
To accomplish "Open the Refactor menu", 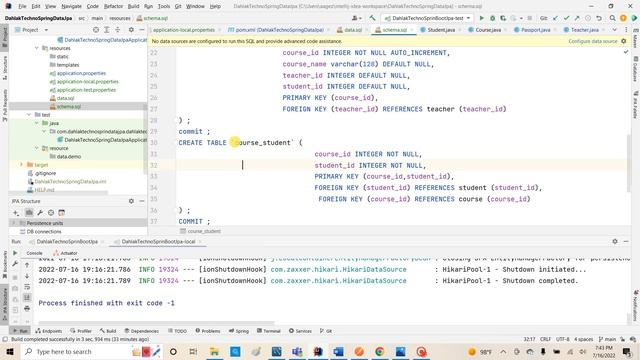I will click(113, 6).
